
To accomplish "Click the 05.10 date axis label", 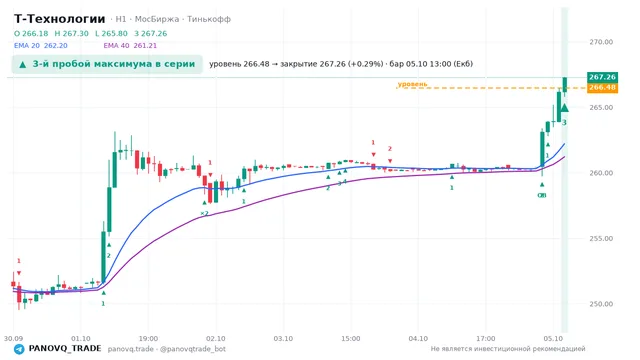I will [553, 339].
